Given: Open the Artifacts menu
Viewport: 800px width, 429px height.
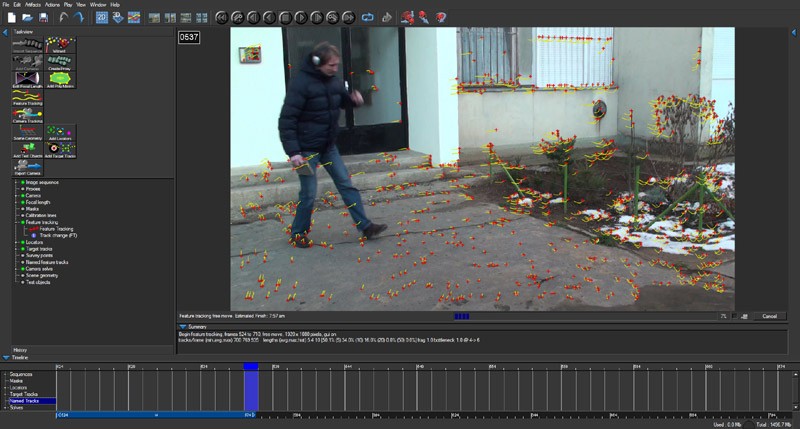Looking at the screenshot, I should [x=34, y=5].
